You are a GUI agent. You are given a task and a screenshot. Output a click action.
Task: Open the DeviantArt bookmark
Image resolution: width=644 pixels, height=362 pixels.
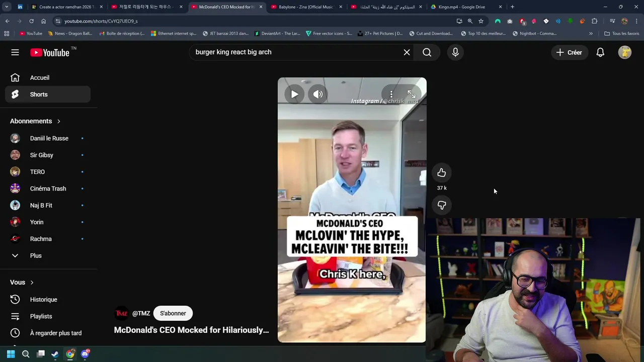pyautogui.click(x=277, y=34)
